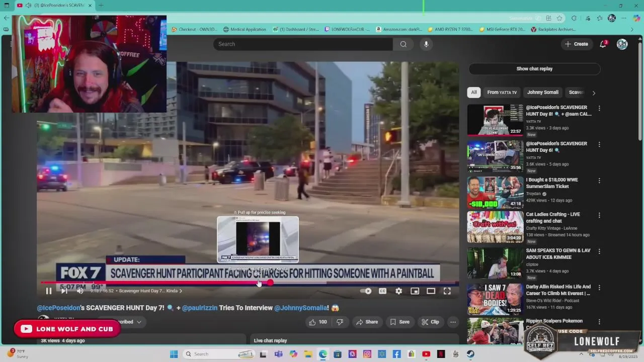Open options for SAM SPEAKS TO GEWN video
Image resolution: width=644 pixels, height=362 pixels.
click(x=599, y=251)
